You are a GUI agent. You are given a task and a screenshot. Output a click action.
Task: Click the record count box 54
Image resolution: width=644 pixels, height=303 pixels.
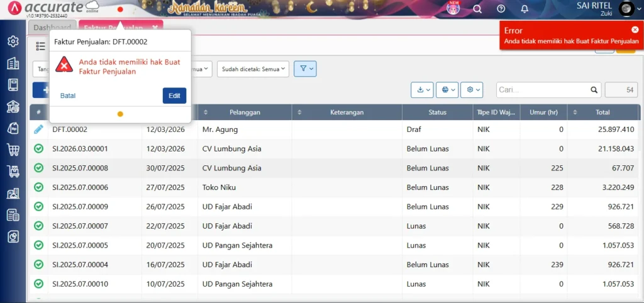pyautogui.click(x=621, y=90)
